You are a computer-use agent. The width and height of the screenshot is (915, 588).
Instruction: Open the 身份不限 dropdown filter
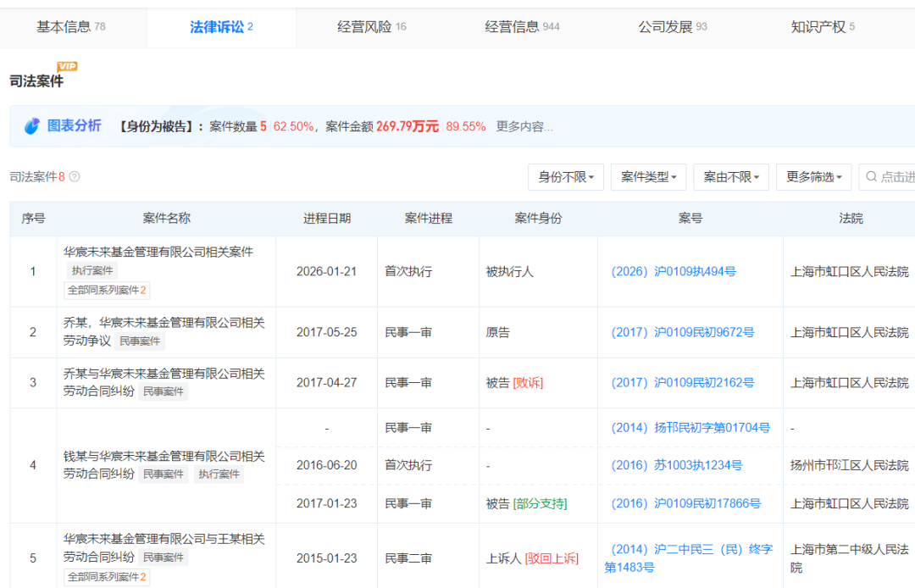[x=565, y=177]
